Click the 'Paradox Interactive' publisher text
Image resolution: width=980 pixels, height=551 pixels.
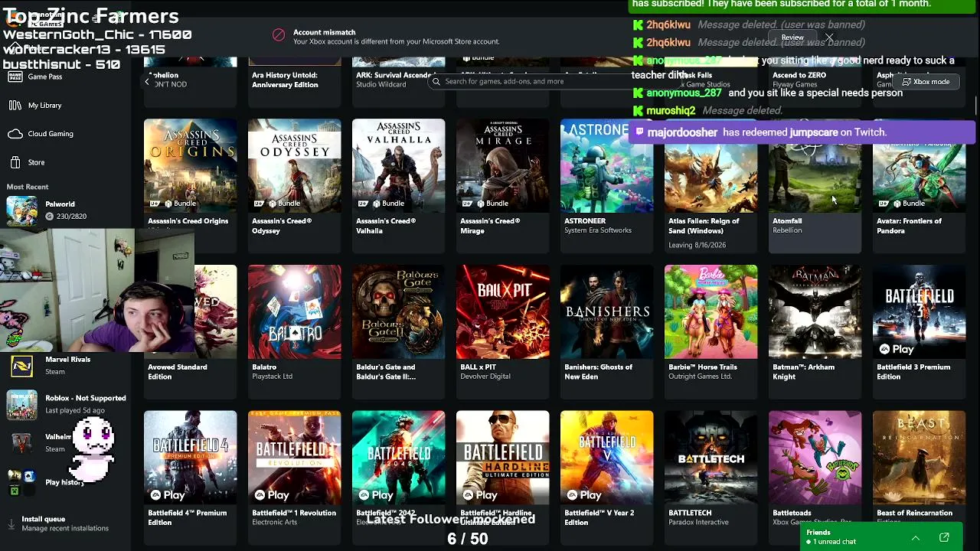702,523
